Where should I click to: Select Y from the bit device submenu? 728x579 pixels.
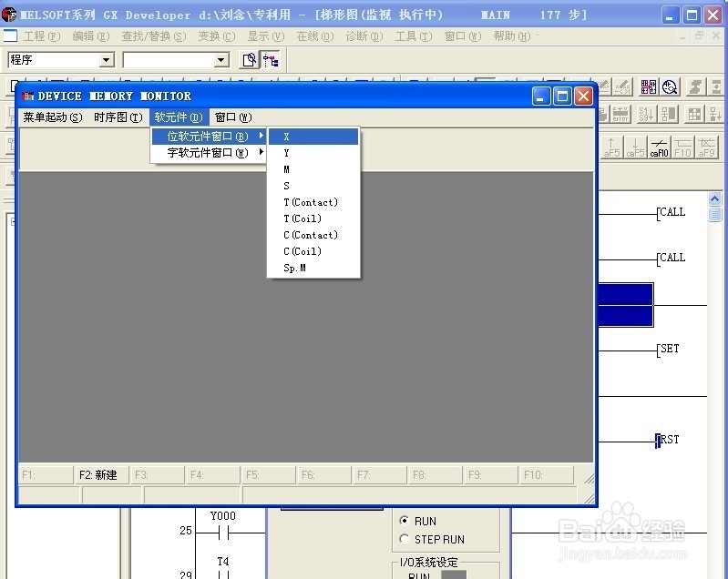tap(313, 153)
